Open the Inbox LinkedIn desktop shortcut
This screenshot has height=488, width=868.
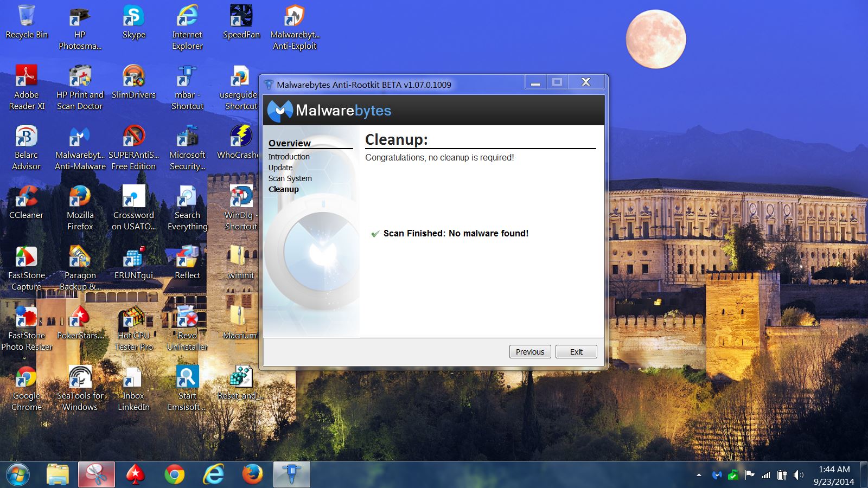(x=133, y=389)
